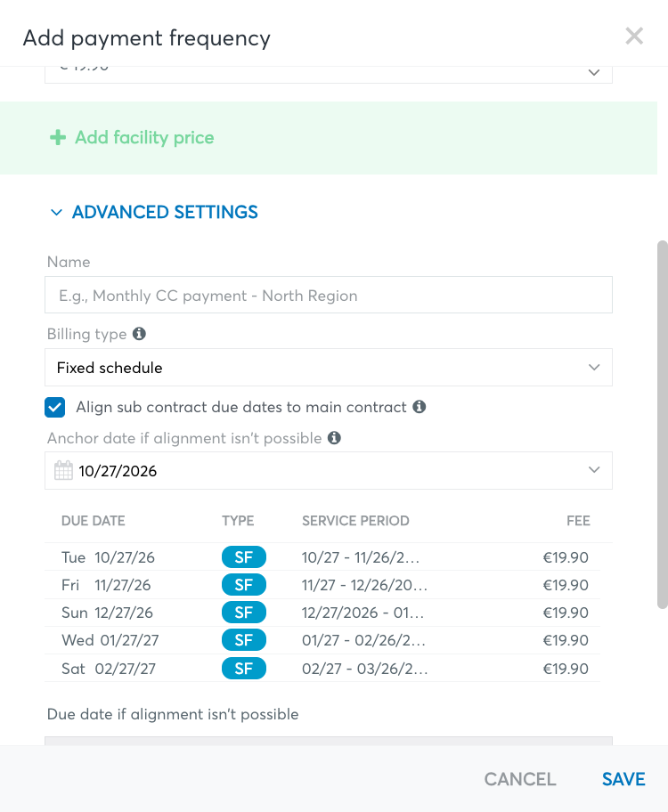Click SF badge in Wed 01/27/27 row

coord(243,640)
